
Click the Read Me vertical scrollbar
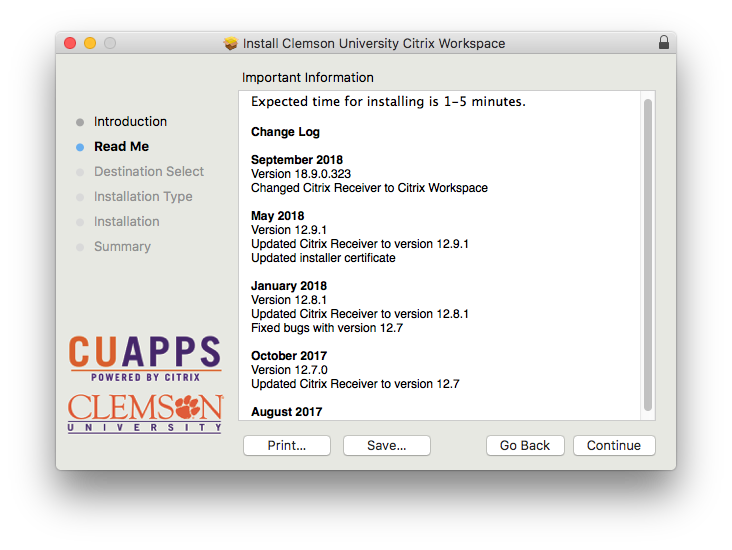click(648, 255)
